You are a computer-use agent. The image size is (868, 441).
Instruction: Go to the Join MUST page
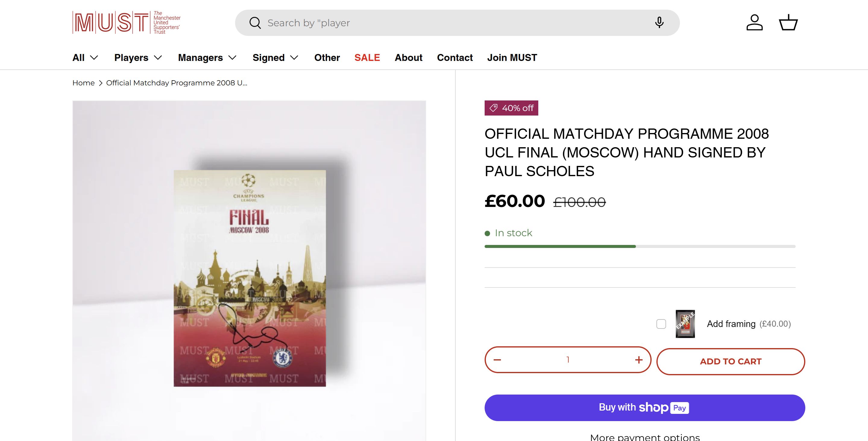tap(512, 58)
